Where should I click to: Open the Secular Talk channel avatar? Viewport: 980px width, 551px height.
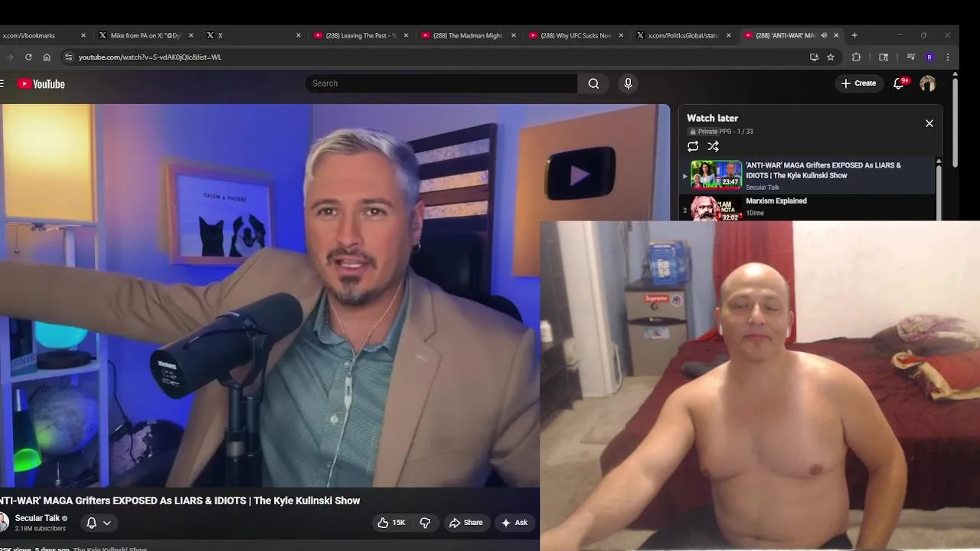[x=3, y=523]
